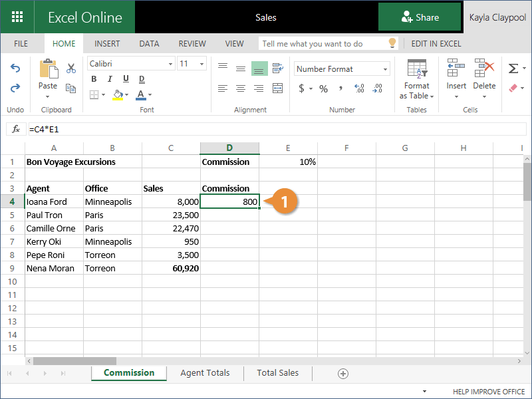The height and width of the screenshot is (399, 532).
Task: Click the Cut scissors icon
Action: pos(71,68)
